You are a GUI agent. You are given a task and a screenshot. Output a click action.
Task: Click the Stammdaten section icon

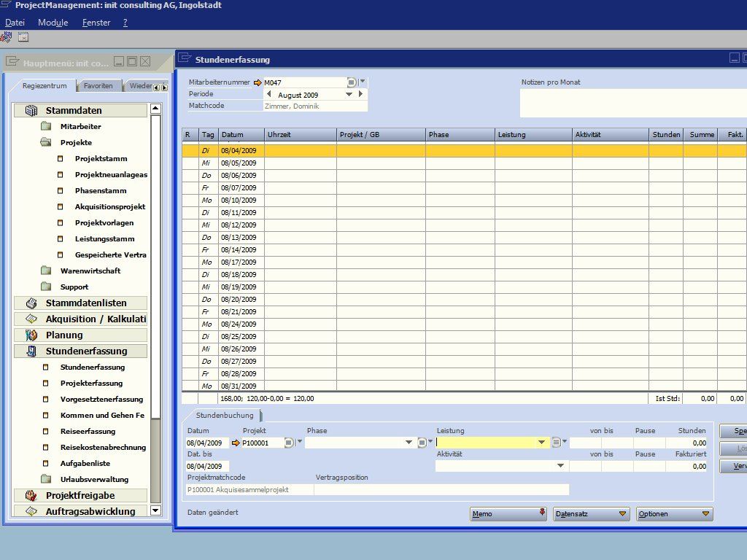click(x=31, y=111)
